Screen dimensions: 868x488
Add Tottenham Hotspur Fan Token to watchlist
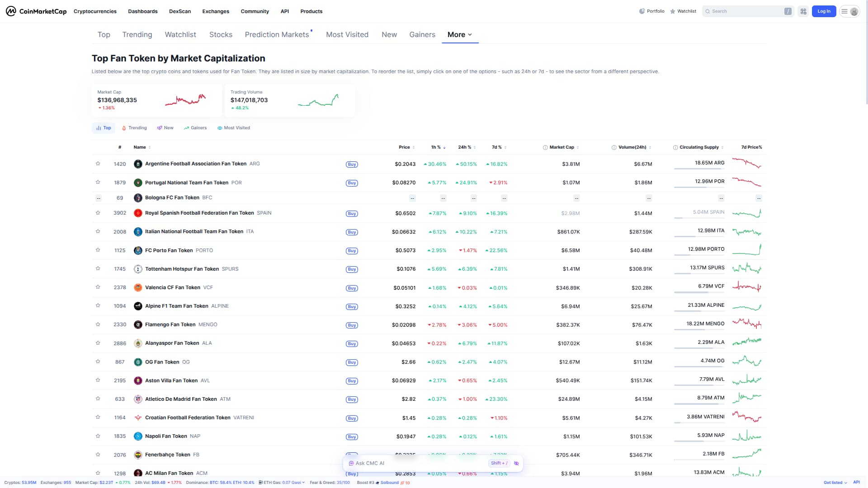click(98, 268)
